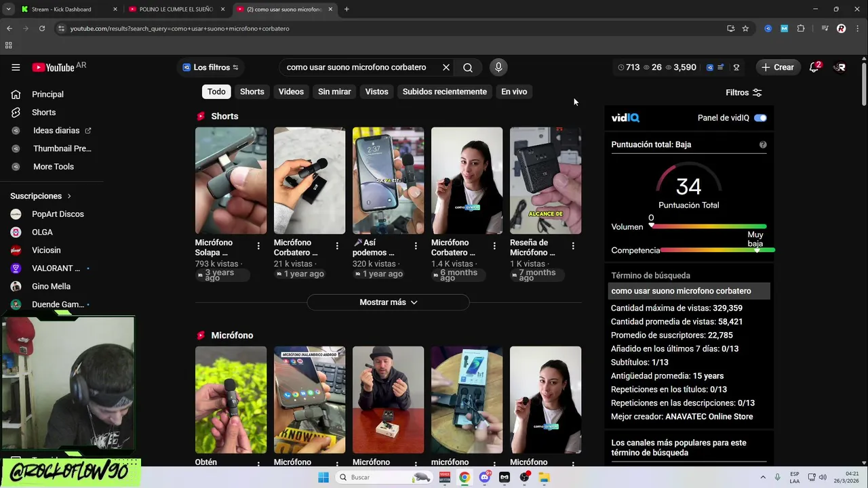Open the Chrome media control icon
This screenshot has width=868, height=488.
(x=825, y=28)
